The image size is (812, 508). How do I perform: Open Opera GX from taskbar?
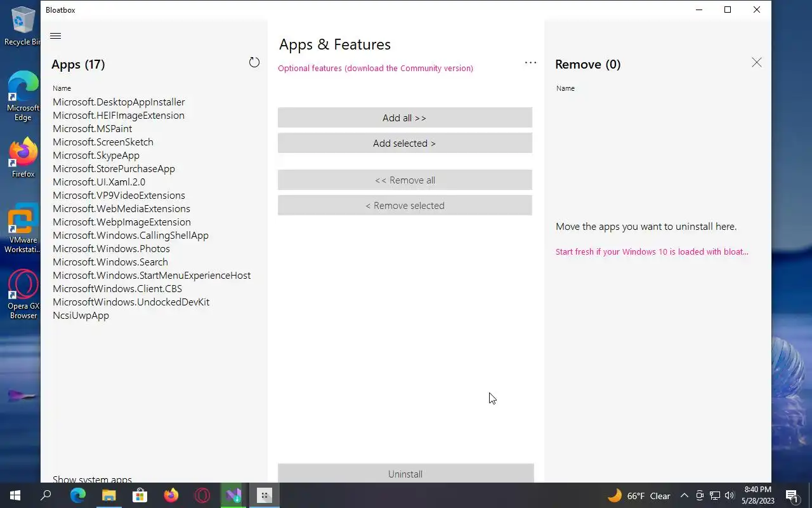coord(202,495)
